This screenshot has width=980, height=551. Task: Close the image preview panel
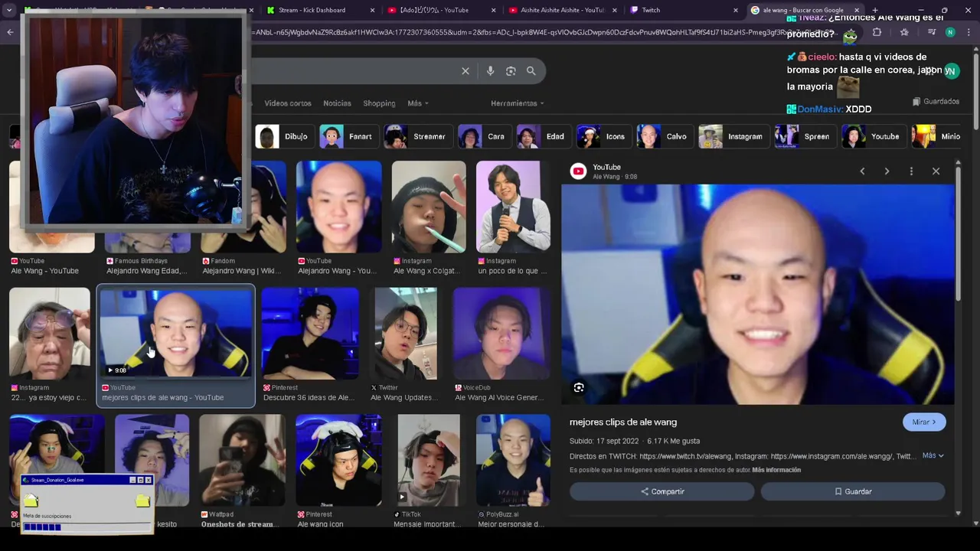(936, 171)
